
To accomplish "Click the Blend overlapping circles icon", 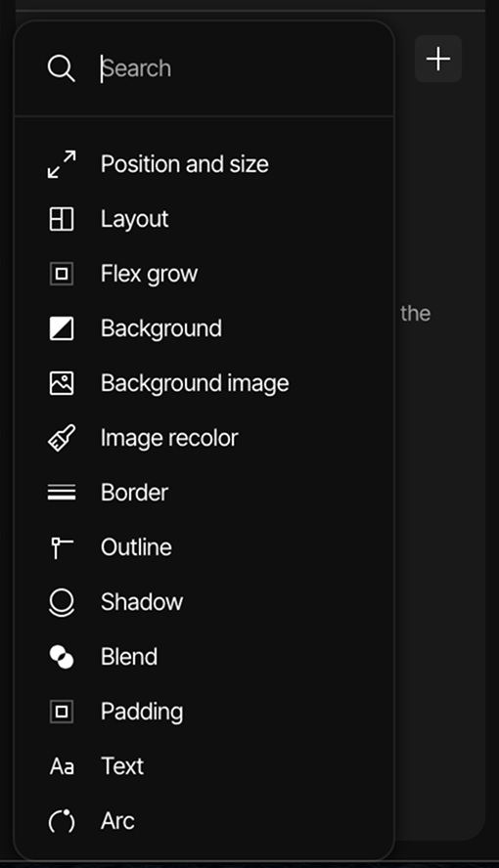I will coord(62,657).
